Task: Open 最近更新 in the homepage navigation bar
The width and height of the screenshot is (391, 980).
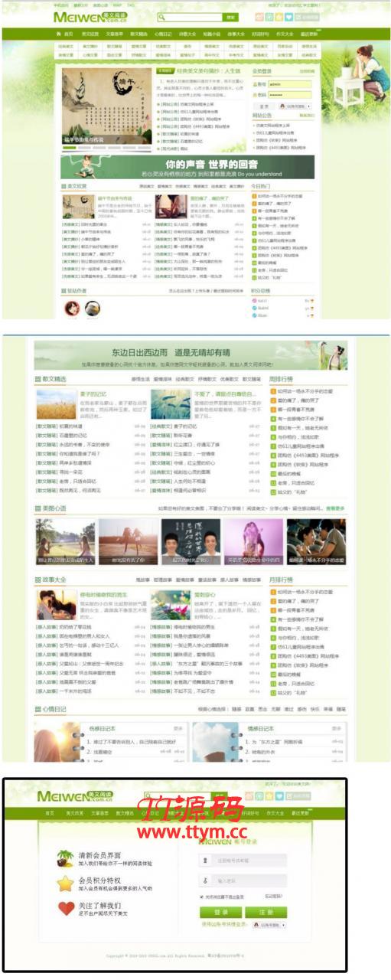Action: coord(308,34)
